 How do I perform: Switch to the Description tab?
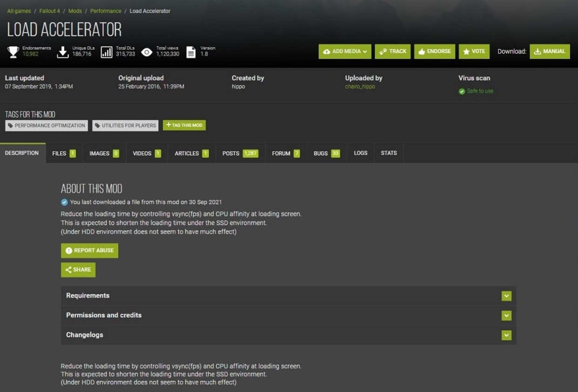[x=22, y=153]
